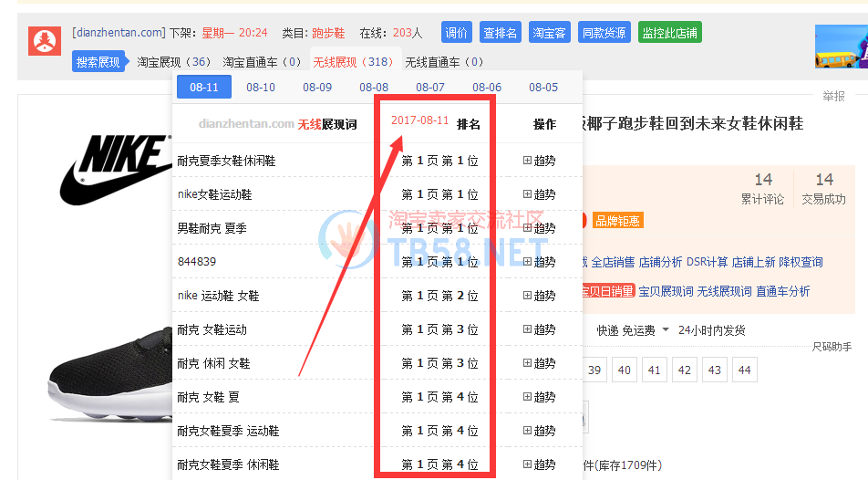868x480 pixels.
Task: Open the 快递 免运费 shipping dropdown
Action: (x=633, y=330)
